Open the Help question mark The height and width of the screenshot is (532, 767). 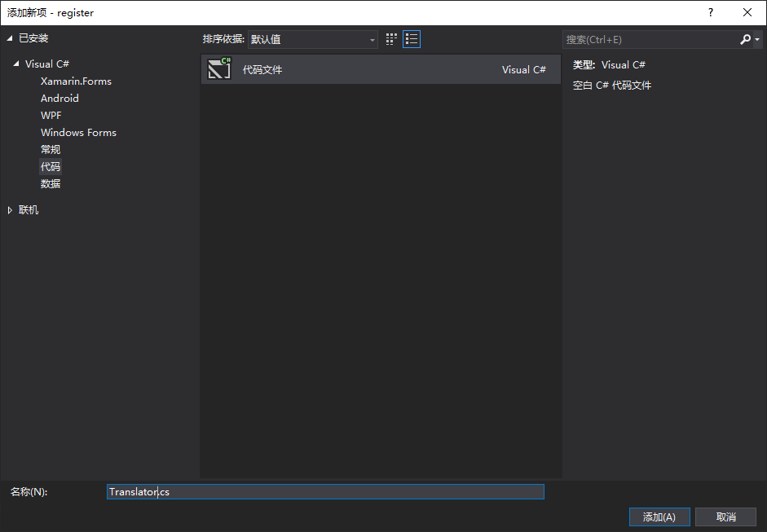[x=710, y=12]
